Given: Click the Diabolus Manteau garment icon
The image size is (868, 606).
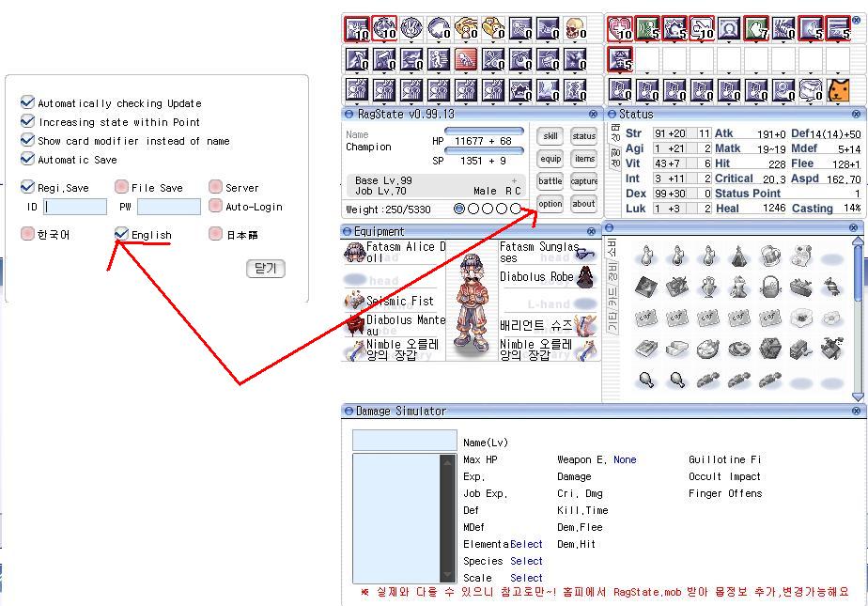Looking at the screenshot, I should coord(354,325).
